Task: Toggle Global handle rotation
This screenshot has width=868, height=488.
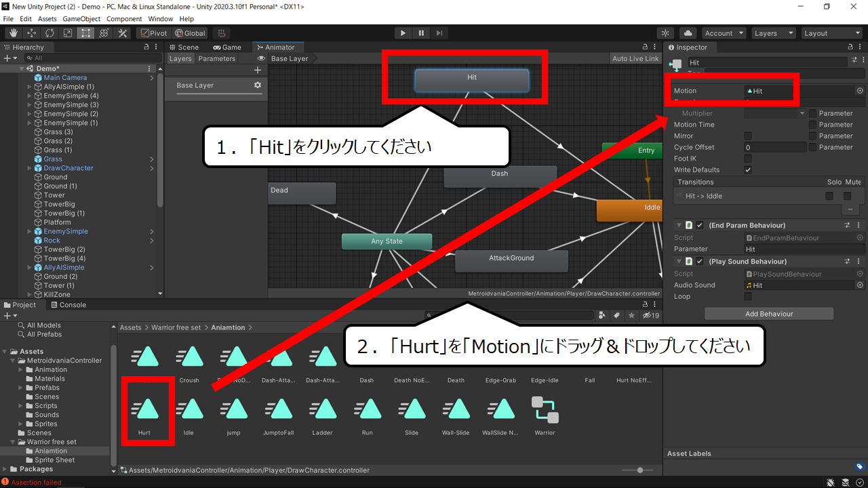Action: click(190, 33)
